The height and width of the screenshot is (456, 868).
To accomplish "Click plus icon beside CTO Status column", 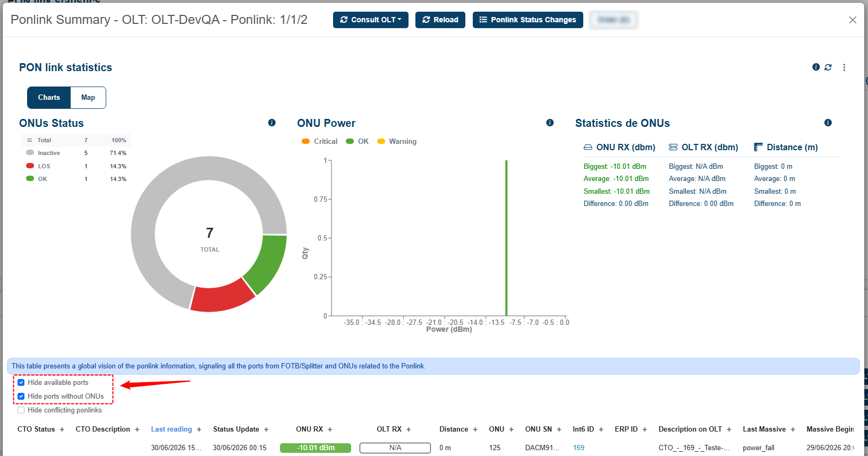I will click(62, 429).
